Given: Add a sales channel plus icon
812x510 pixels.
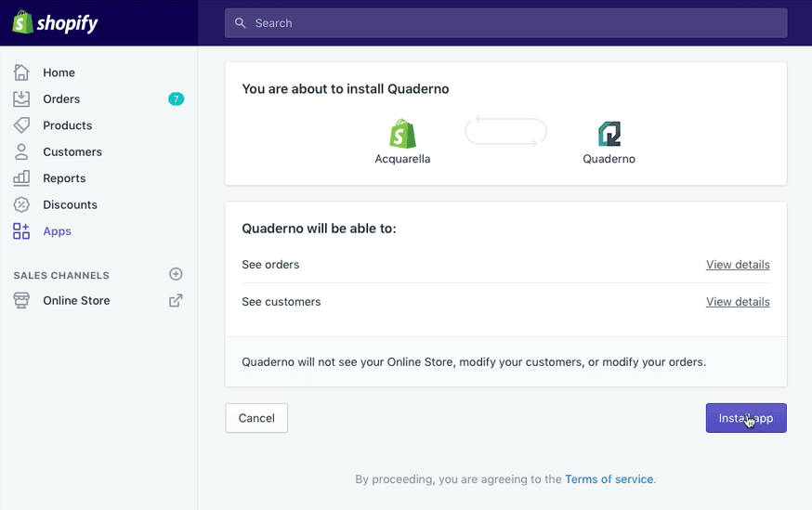Looking at the screenshot, I should (177, 274).
